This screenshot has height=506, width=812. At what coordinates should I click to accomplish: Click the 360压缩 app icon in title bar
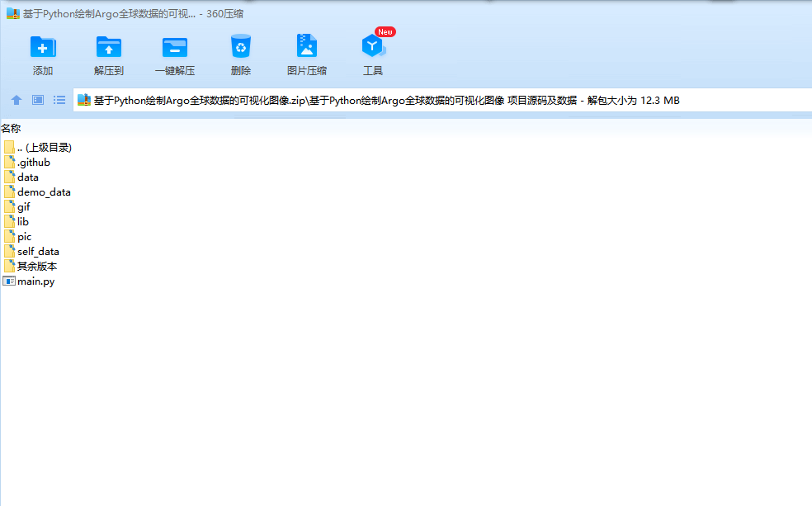[13, 13]
